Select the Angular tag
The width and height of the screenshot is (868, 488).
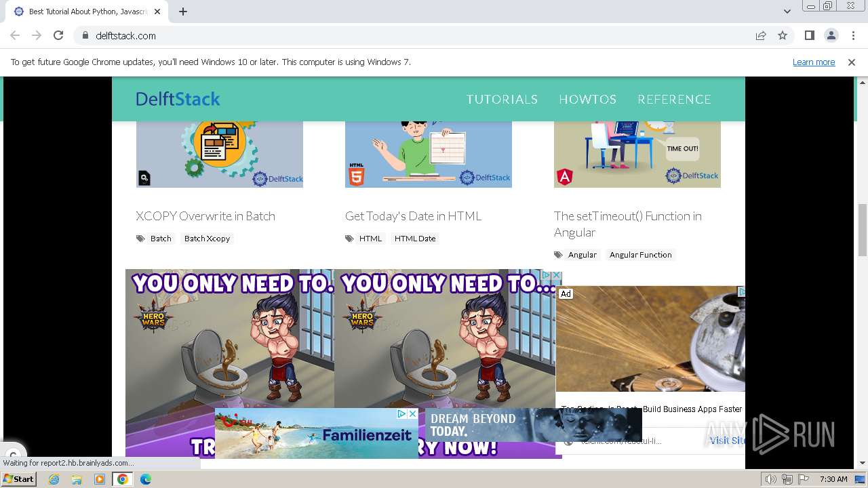[582, 255]
